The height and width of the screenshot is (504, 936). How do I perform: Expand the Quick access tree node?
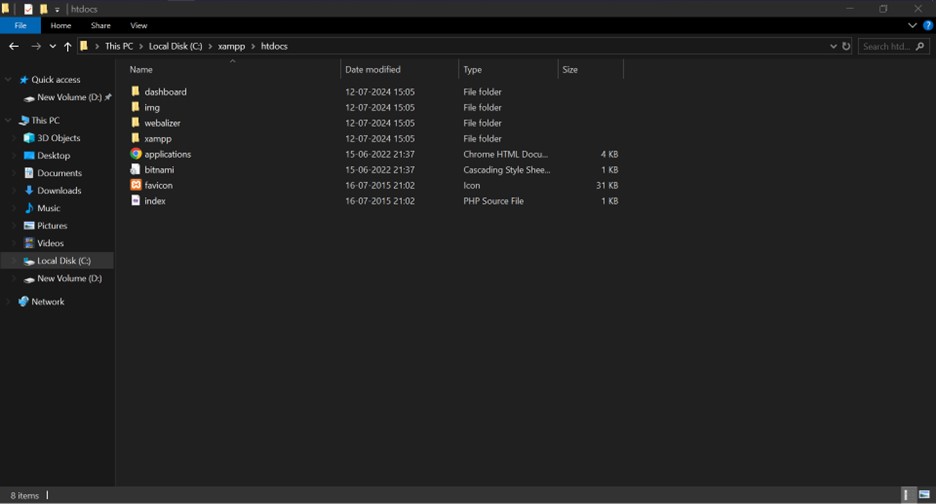click(x=9, y=80)
